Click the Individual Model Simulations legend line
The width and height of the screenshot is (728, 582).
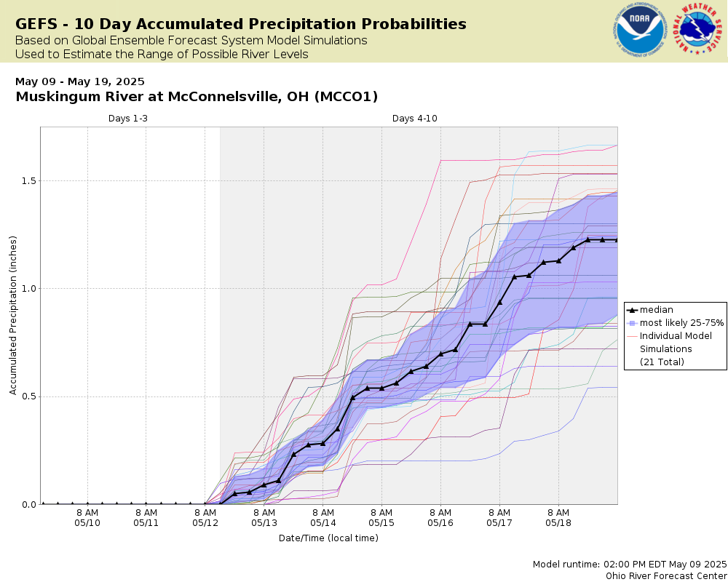pyautogui.click(x=631, y=336)
